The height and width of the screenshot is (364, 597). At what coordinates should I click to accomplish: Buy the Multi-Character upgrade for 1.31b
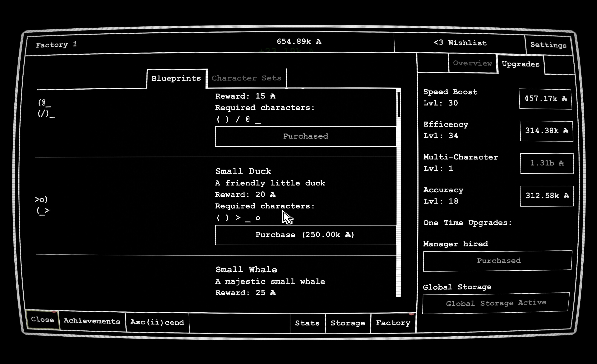[547, 163]
